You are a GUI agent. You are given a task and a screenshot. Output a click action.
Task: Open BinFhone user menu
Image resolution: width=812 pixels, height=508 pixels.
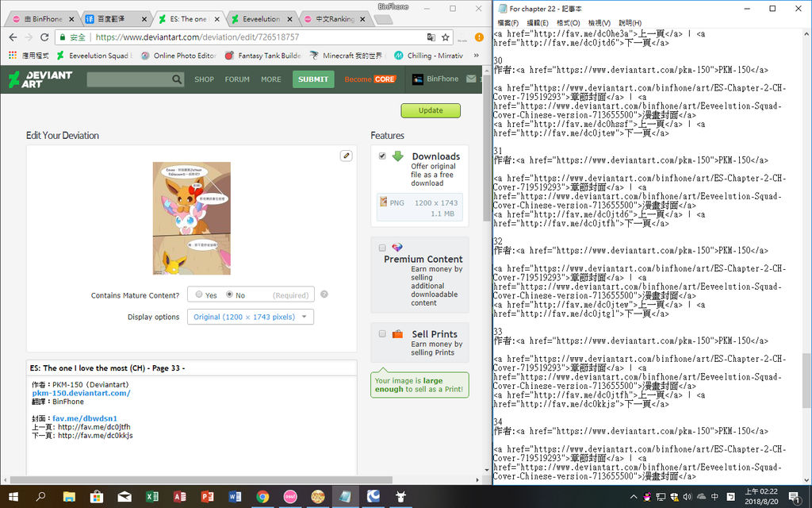[435, 79]
